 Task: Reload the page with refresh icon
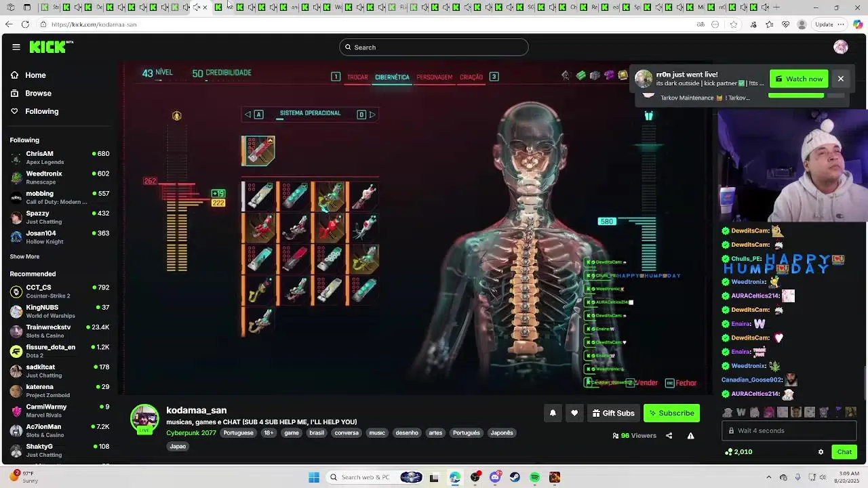tap(25, 24)
